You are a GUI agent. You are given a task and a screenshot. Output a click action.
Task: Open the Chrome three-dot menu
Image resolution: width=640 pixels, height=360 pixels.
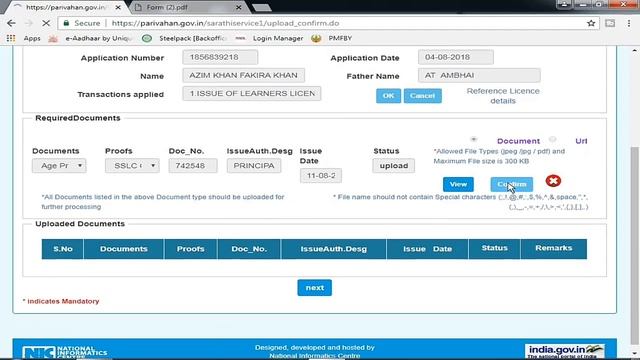629,23
